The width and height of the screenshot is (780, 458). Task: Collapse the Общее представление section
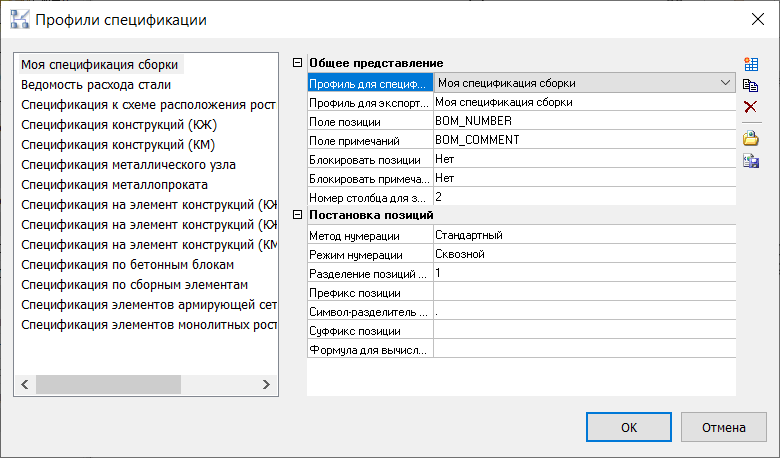point(297,64)
